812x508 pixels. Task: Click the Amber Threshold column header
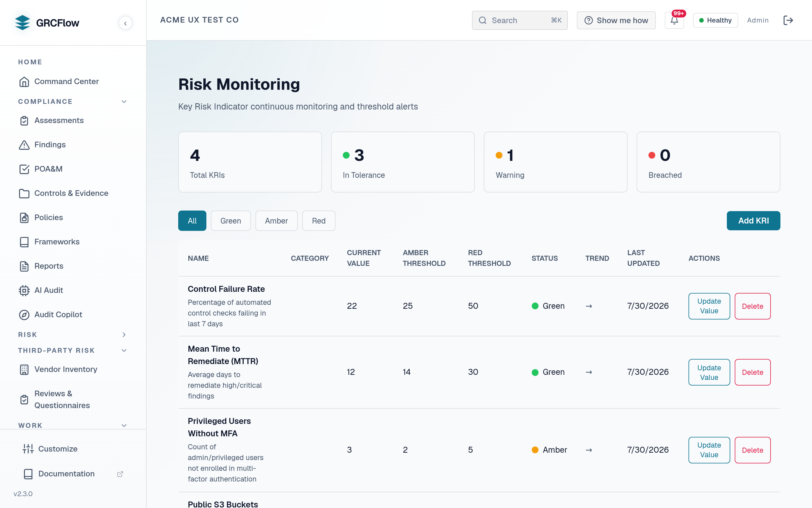point(424,258)
